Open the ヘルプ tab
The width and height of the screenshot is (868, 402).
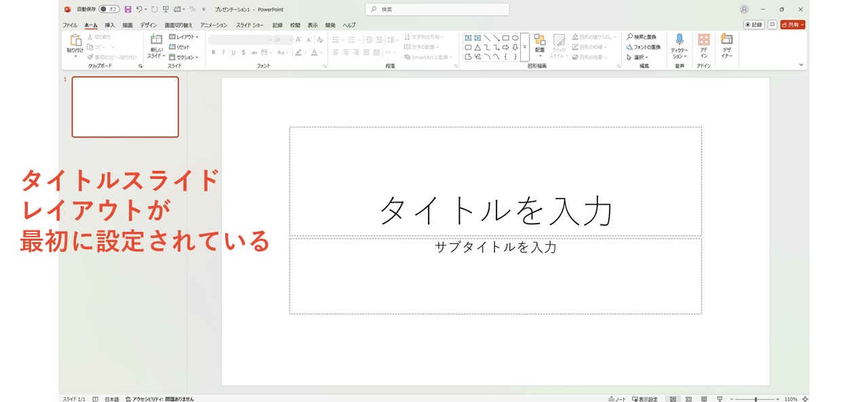tap(349, 25)
